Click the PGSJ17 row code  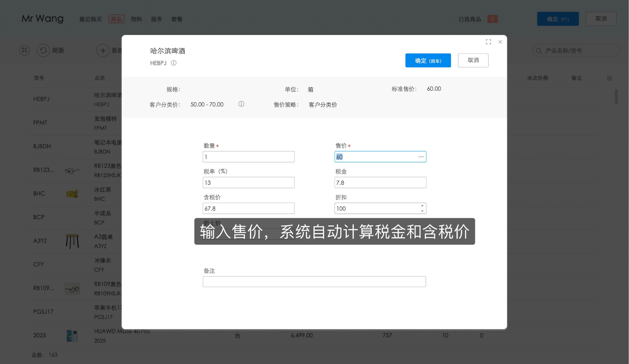click(43, 312)
